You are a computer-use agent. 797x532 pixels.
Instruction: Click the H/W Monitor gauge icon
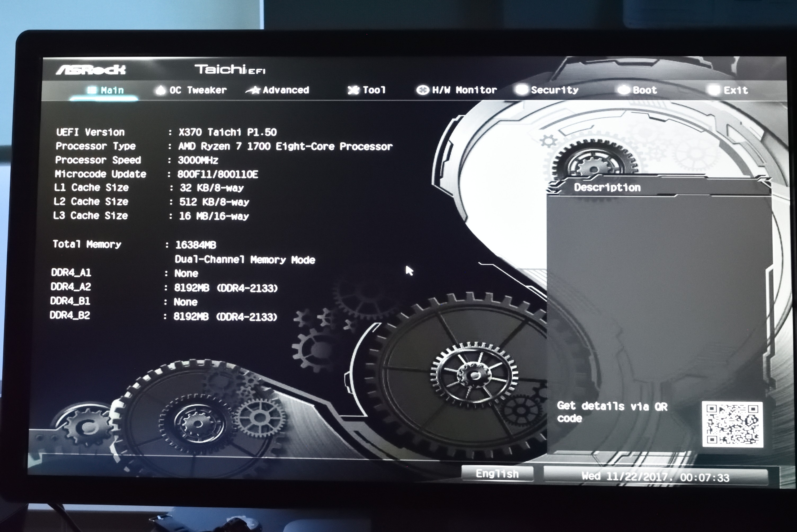(422, 90)
